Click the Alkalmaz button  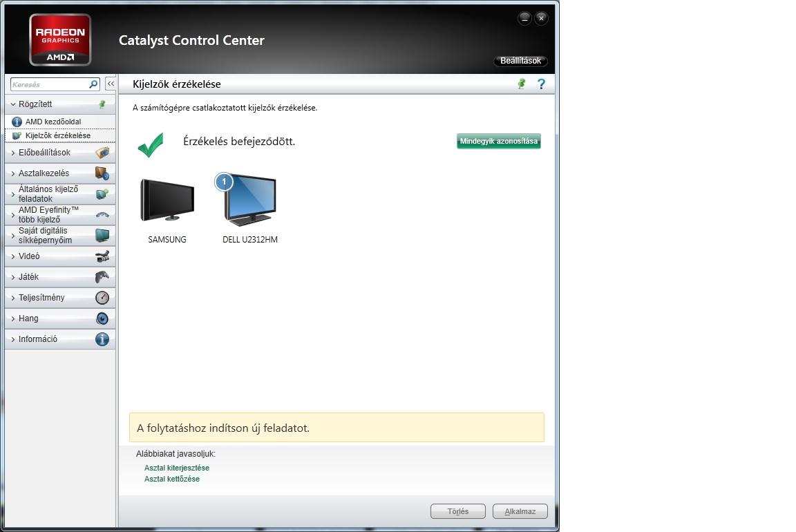point(520,511)
